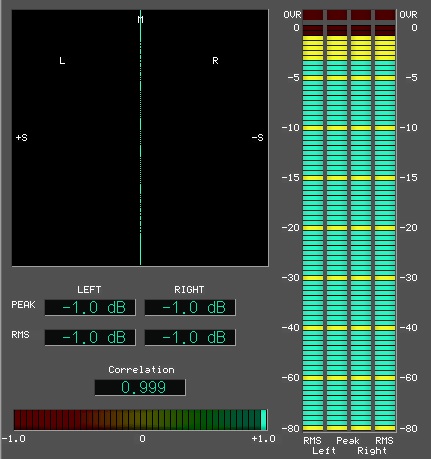Viewport: 431px width, 459px height.
Task: Click the '+S' label in the goniometer
Action: [22, 137]
